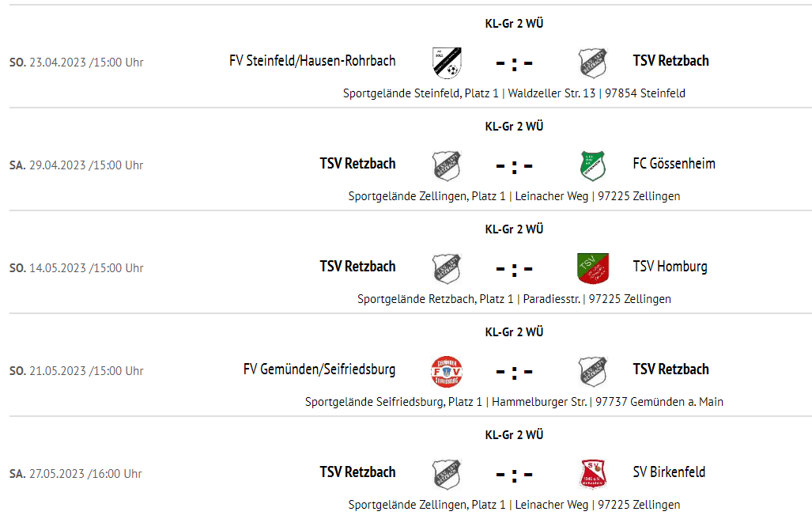Click the TSV Homburg green-red logo
The image size is (812, 519).
click(x=593, y=268)
